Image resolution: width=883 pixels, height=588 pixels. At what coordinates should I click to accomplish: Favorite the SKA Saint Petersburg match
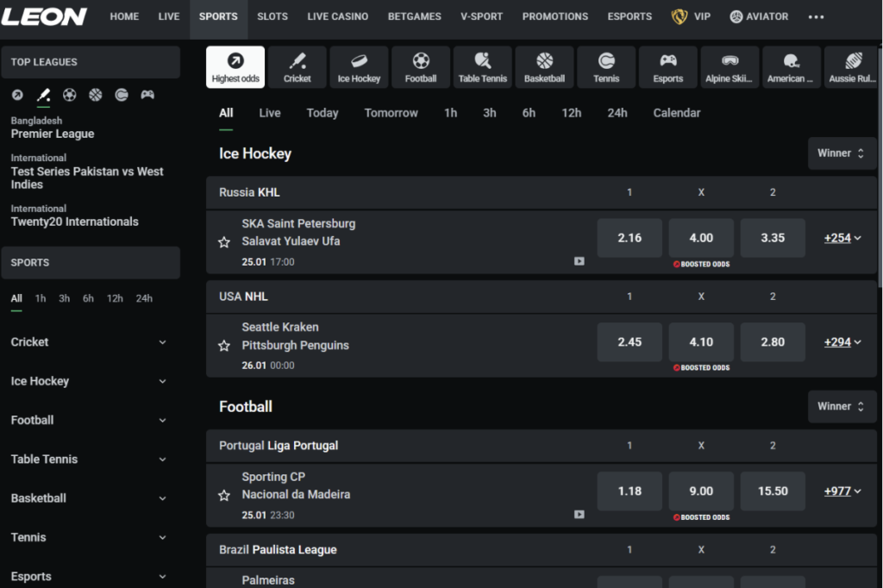pos(224,242)
